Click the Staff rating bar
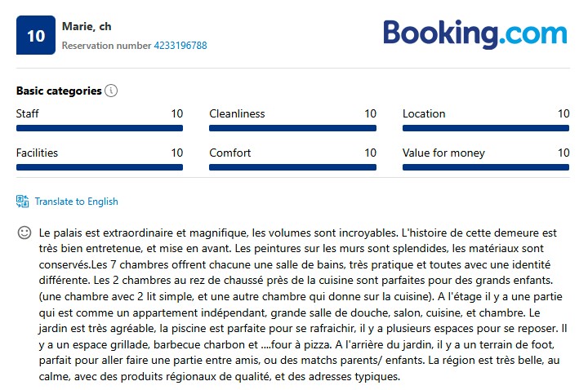Screen dimensions: 588x390 100,128
